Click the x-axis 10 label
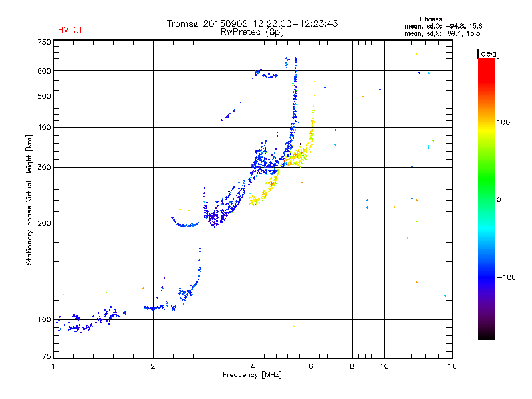 (x=384, y=366)
